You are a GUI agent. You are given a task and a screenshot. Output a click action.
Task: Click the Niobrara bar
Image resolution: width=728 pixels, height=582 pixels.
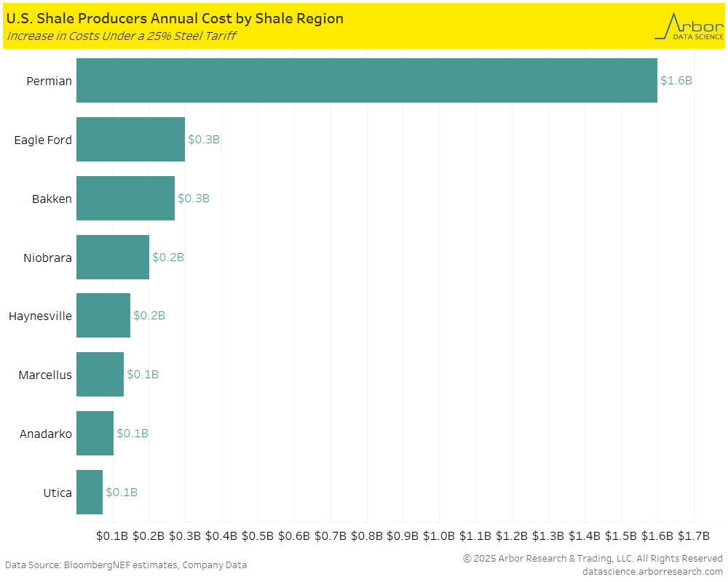click(112, 257)
